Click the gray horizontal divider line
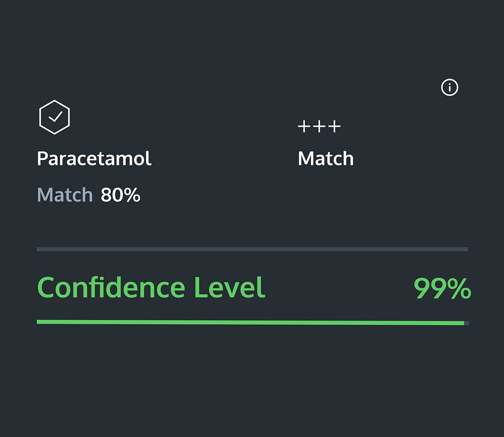 coord(252,249)
